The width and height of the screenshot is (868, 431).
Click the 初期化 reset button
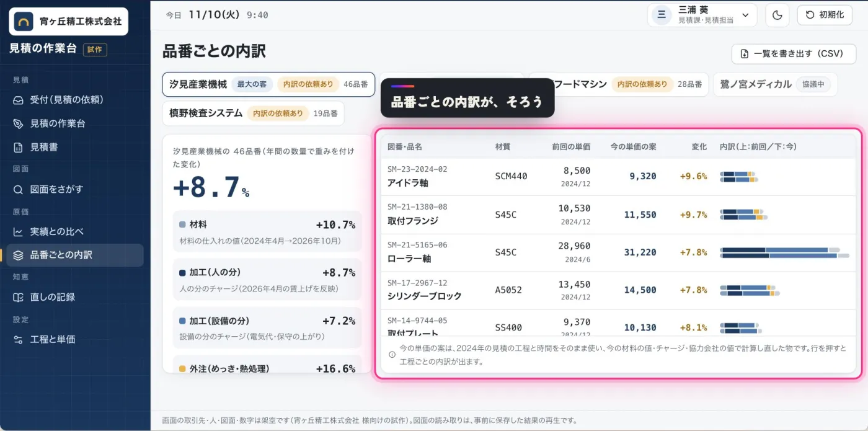[x=825, y=15]
